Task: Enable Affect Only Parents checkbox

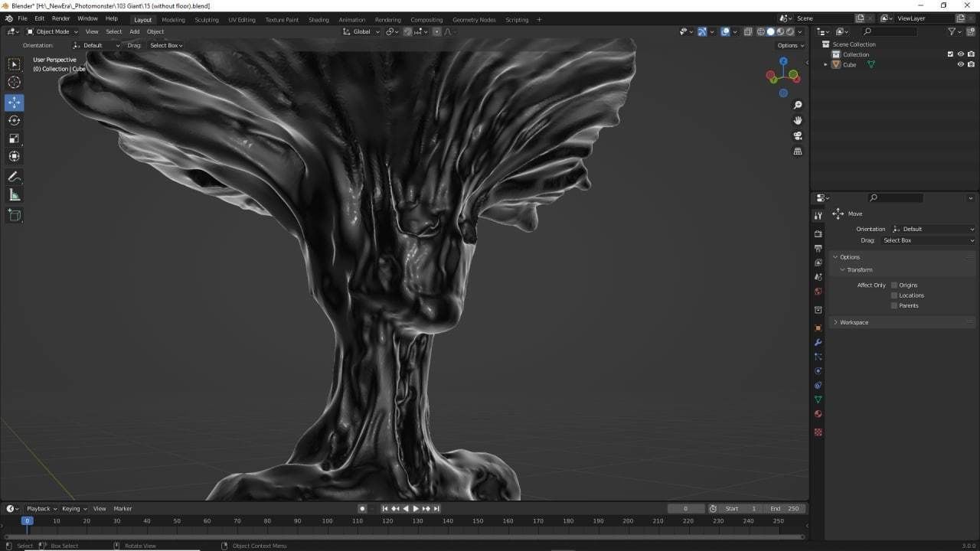Action: pyautogui.click(x=894, y=305)
